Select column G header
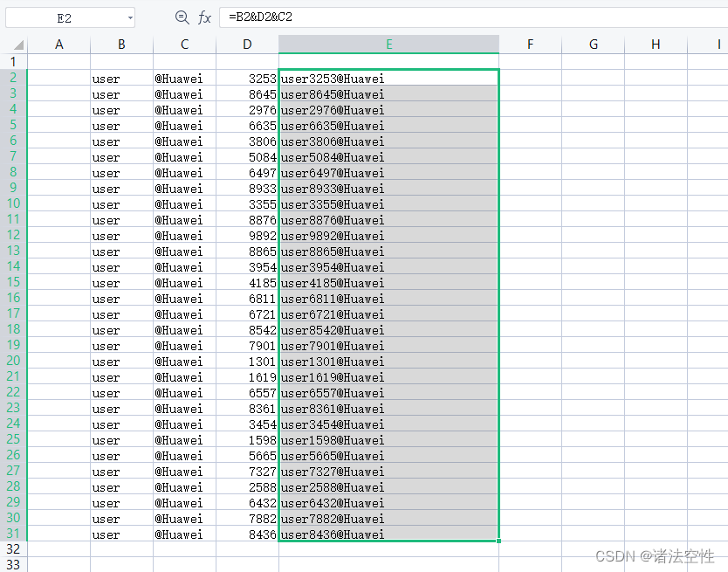Image resolution: width=728 pixels, height=572 pixels. pyautogui.click(x=593, y=45)
